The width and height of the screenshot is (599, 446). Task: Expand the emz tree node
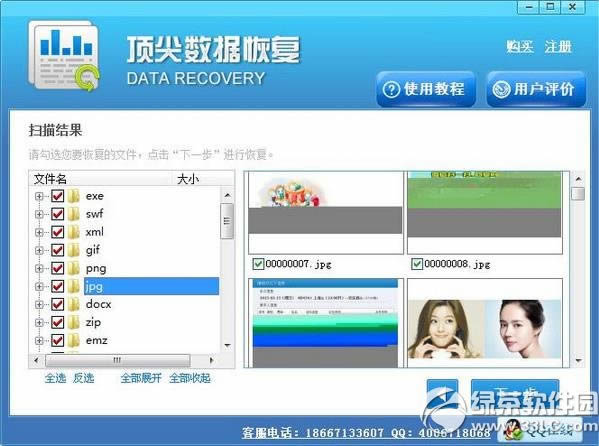[39, 340]
